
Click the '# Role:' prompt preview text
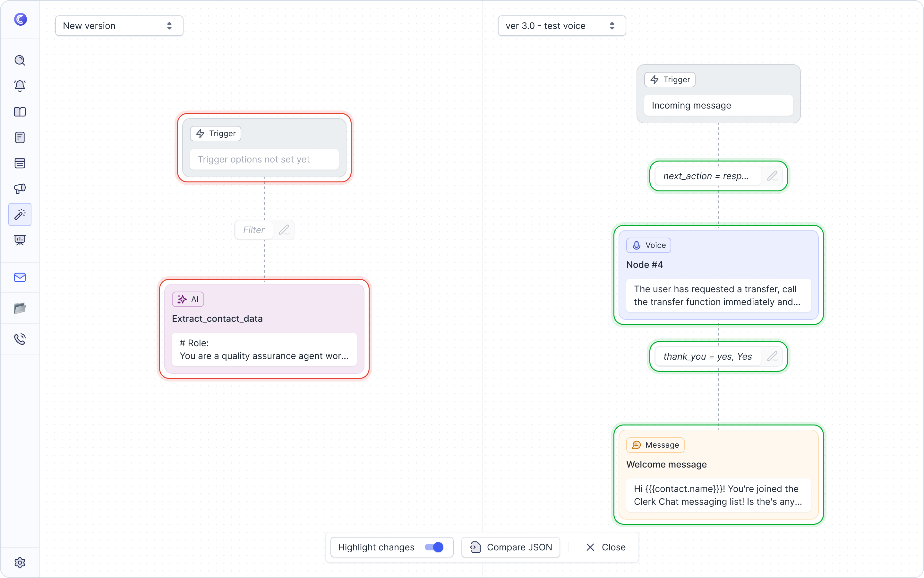click(194, 343)
